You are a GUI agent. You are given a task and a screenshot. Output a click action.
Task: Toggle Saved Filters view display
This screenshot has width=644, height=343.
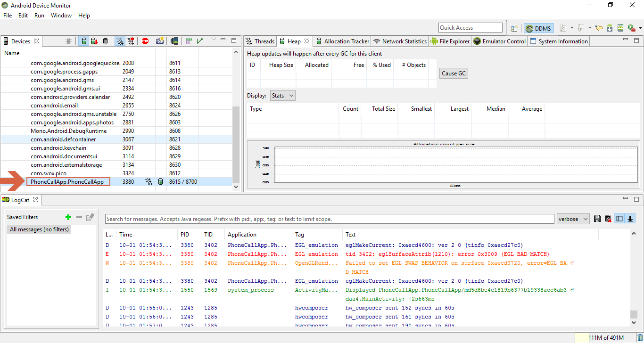pos(619,219)
